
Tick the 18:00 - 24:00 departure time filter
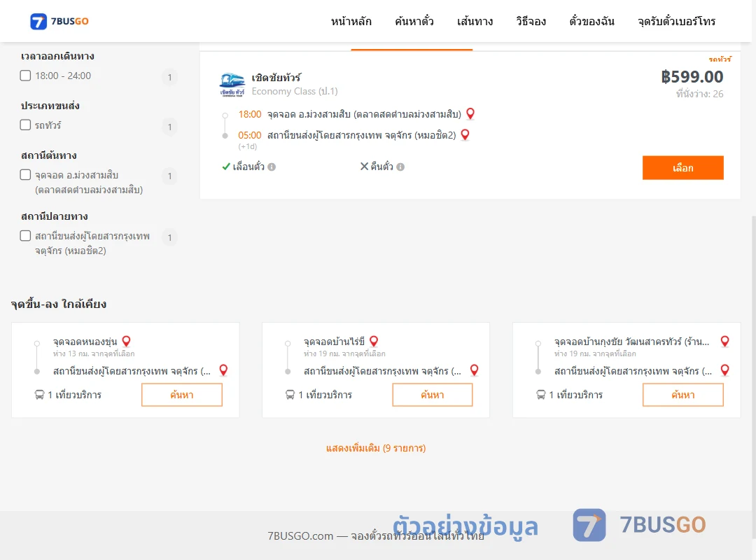pyautogui.click(x=26, y=76)
